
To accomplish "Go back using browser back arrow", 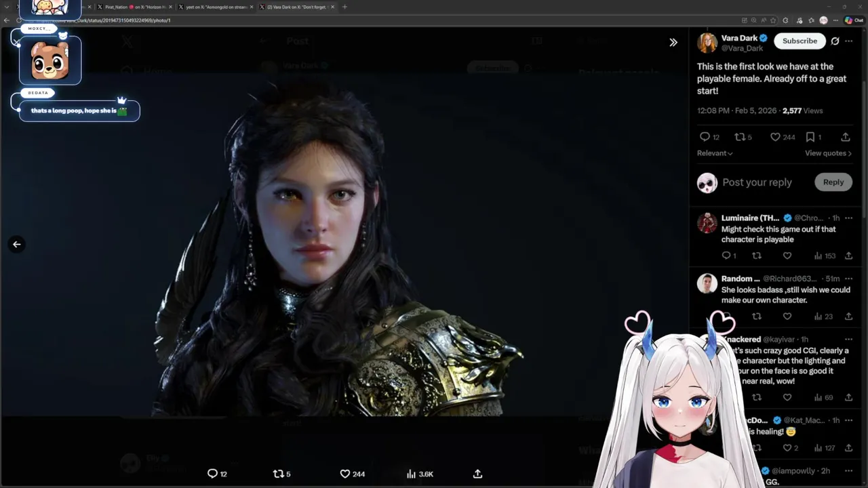I will click(6, 20).
